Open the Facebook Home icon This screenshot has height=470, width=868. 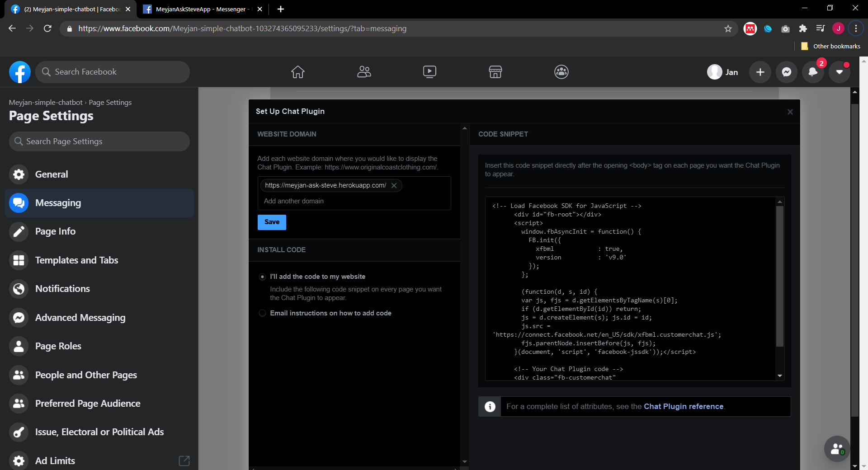pyautogui.click(x=298, y=72)
